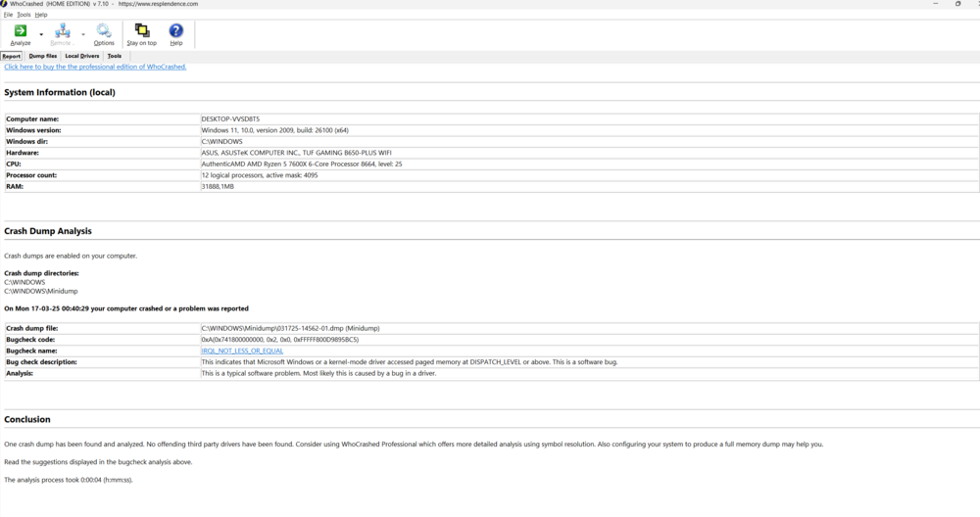Open the Help menu in menu bar

click(x=41, y=15)
